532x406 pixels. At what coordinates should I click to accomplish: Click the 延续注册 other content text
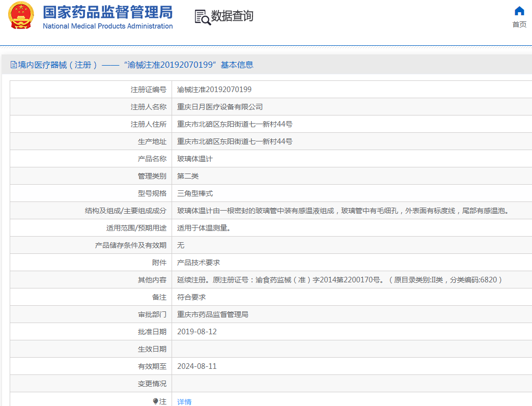(340, 280)
